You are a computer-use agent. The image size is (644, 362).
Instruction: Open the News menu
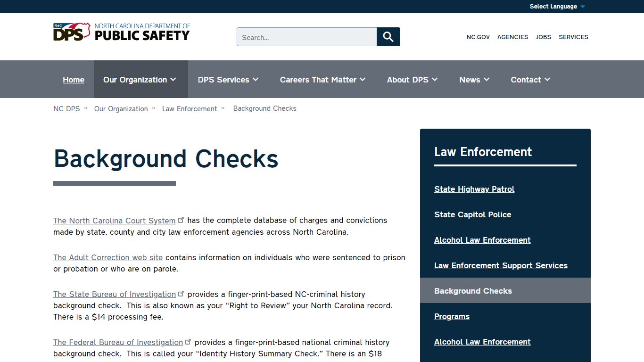(x=474, y=79)
